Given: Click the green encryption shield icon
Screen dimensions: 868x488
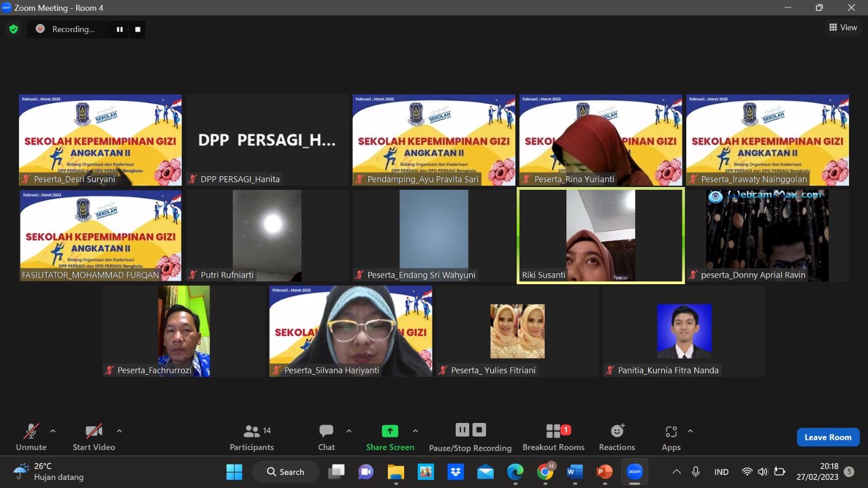Looking at the screenshot, I should tap(14, 29).
